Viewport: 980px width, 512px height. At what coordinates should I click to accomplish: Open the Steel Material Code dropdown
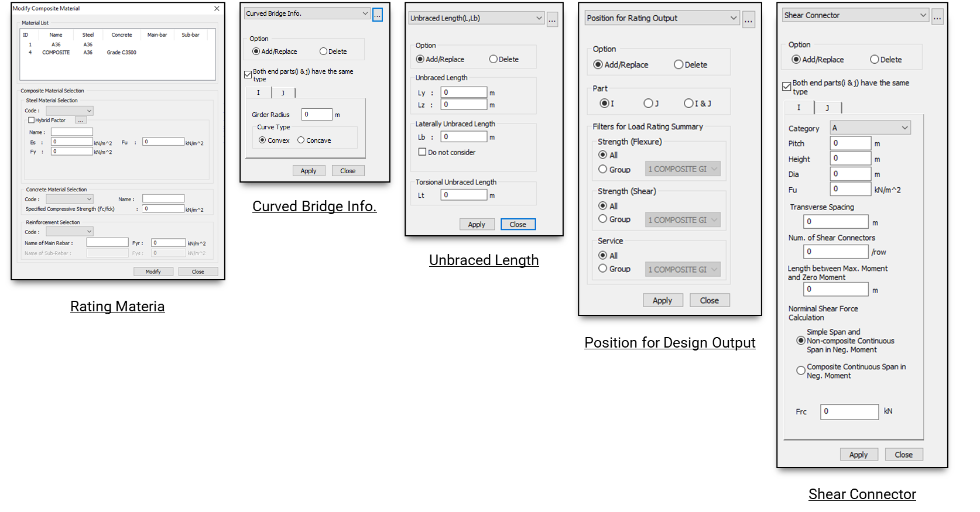(70, 111)
